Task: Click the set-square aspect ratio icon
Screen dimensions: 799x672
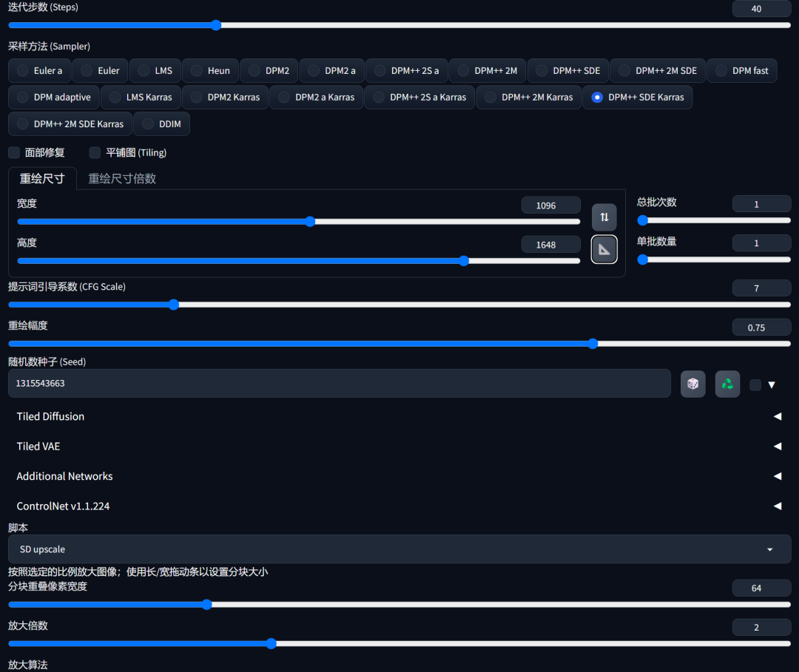Action: [604, 250]
